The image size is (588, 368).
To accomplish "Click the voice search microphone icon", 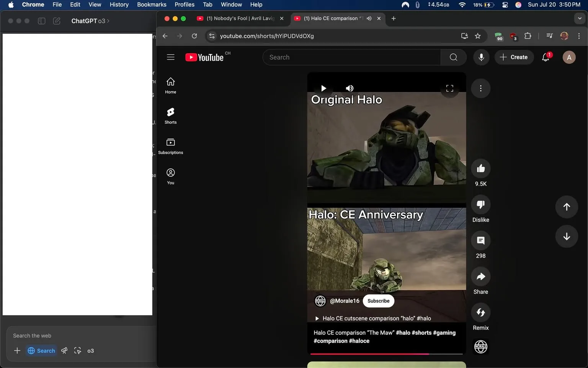I will (481, 57).
